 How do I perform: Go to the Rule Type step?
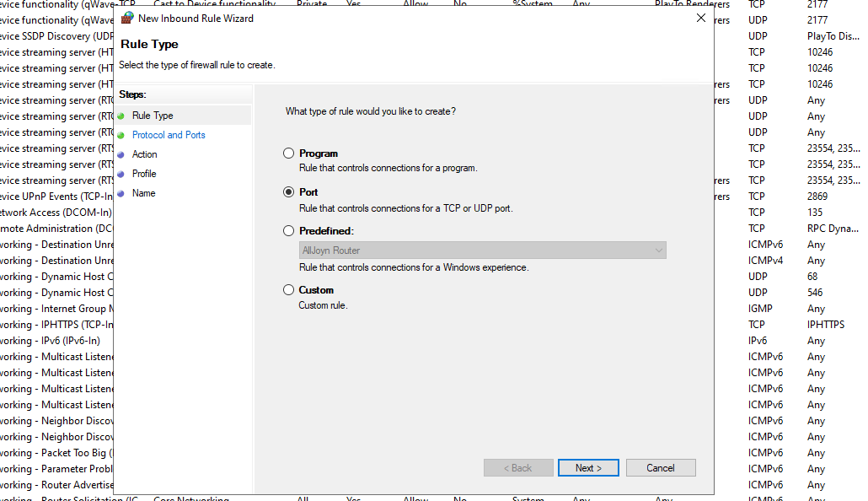tap(153, 116)
